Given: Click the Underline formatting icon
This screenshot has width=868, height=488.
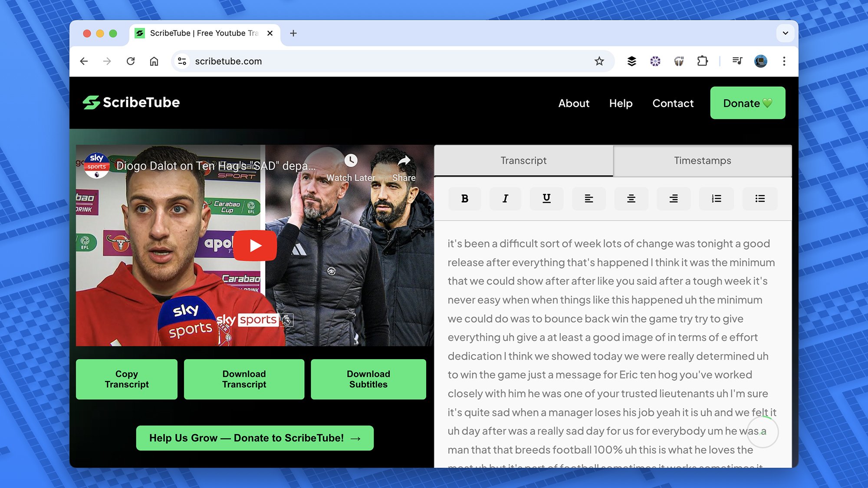Looking at the screenshot, I should click(x=547, y=198).
